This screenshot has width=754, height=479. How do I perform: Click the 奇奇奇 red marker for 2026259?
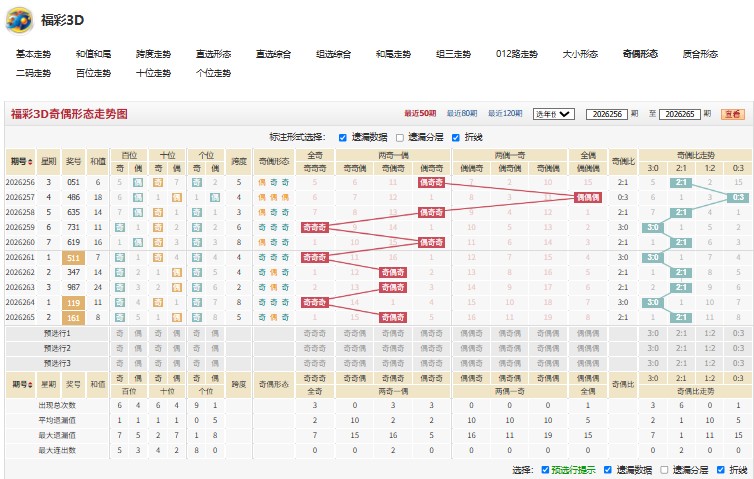314,227
